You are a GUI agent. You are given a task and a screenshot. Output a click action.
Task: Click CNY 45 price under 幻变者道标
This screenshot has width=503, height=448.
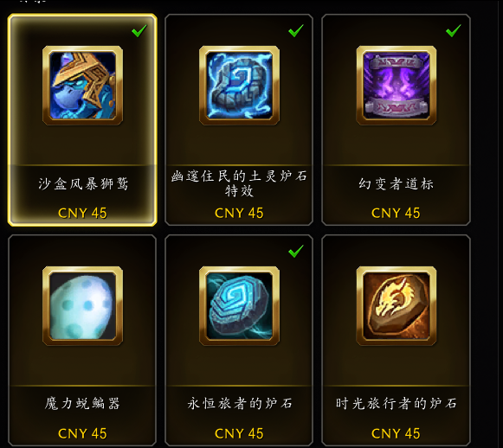(x=396, y=213)
